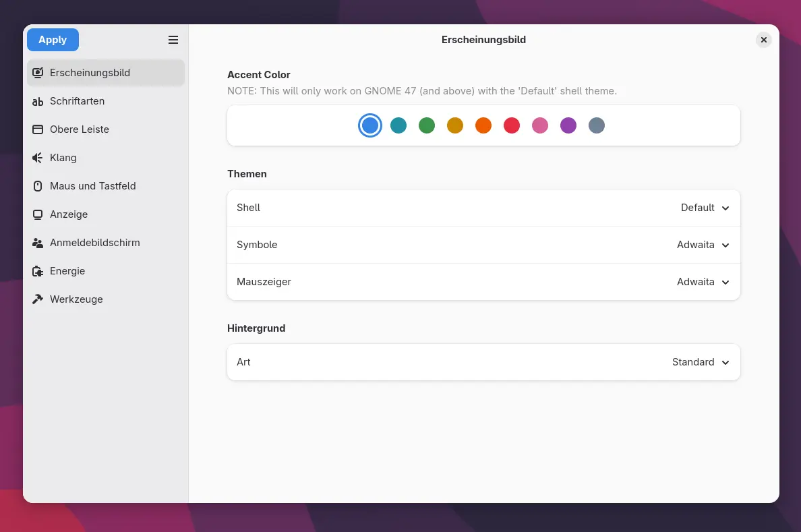Click the Schriftarten 'ab' icon
Image resolution: width=801 pixels, height=532 pixels.
pos(38,101)
